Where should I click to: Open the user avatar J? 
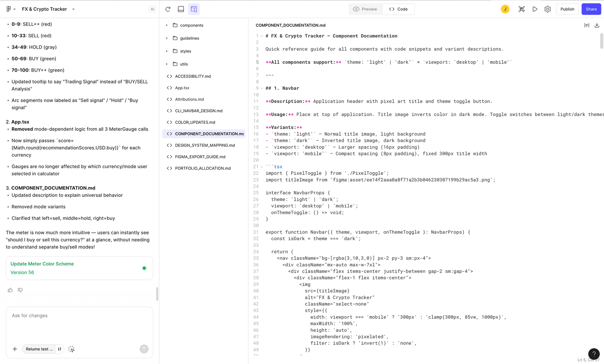click(505, 9)
